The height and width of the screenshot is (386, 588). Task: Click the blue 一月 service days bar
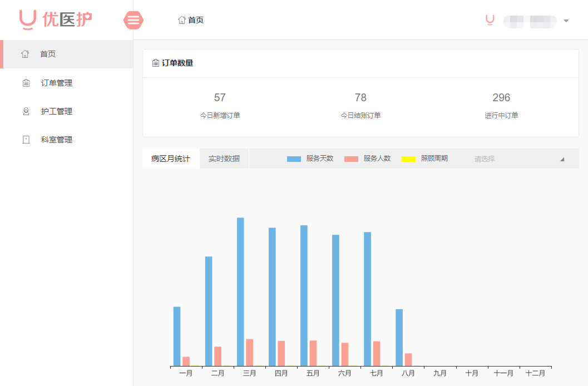click(177, 336)
